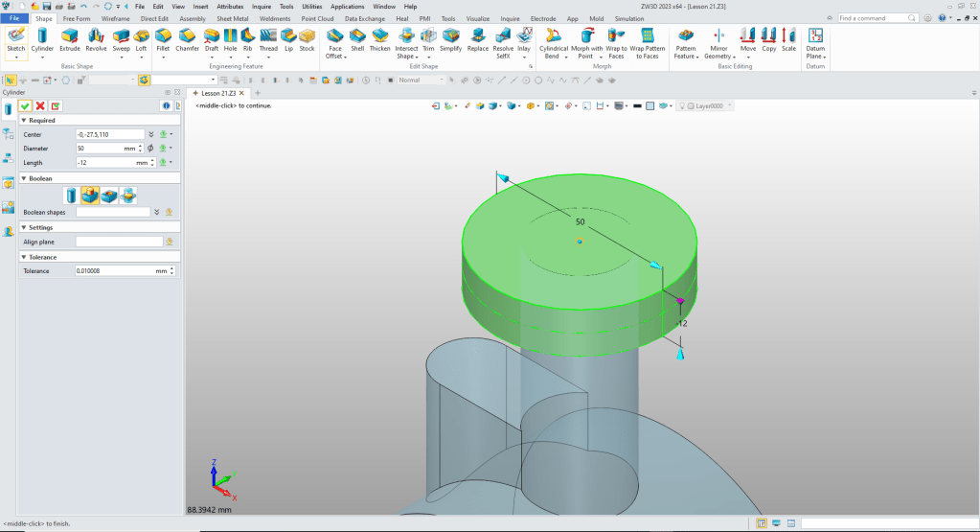Click the blue File button
Viewport: 980px width, 532px height.
point(16,18)
